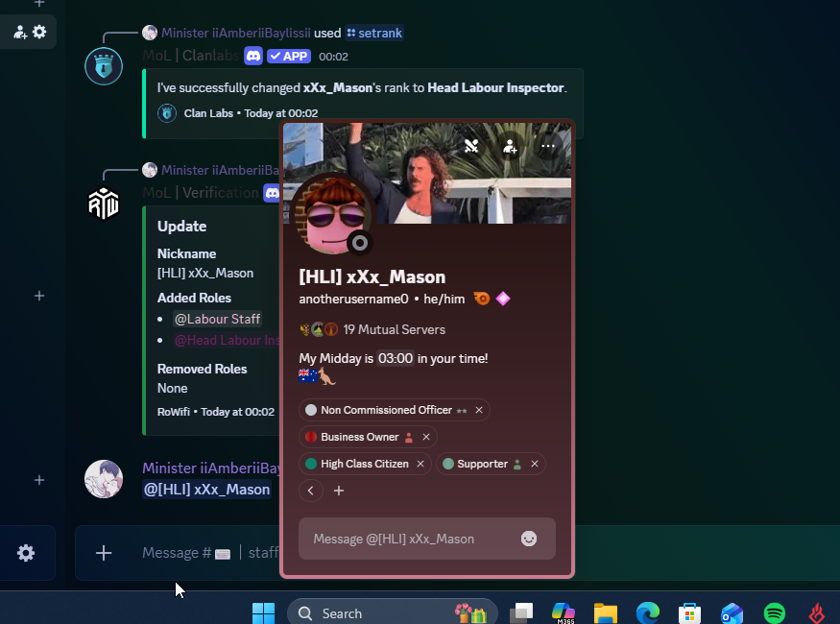Click the @[HLI] xXx_Mason mention in chat
Screen dimensions: 840x624
pos(206,490)
